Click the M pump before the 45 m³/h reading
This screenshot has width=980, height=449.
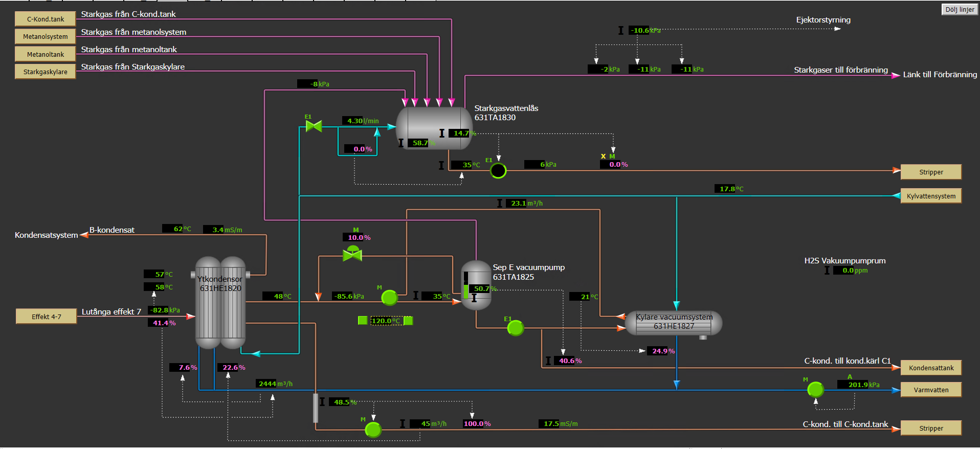point(373,430)
